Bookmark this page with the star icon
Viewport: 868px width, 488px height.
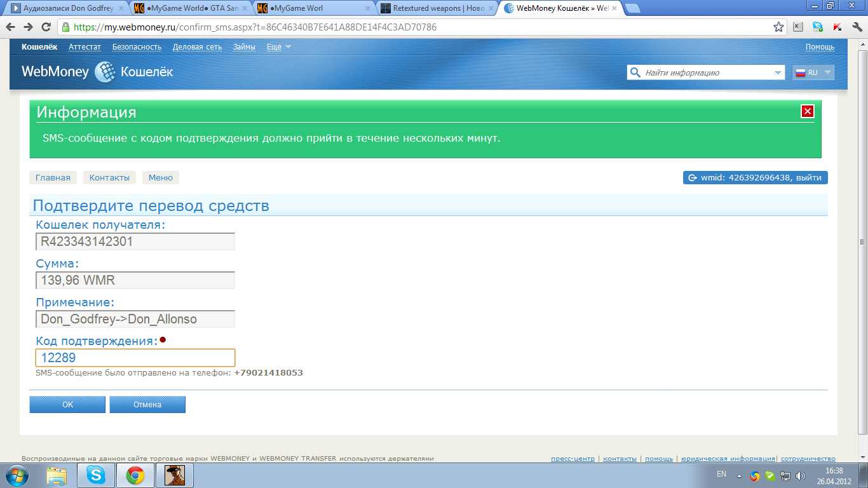[778, 27]
